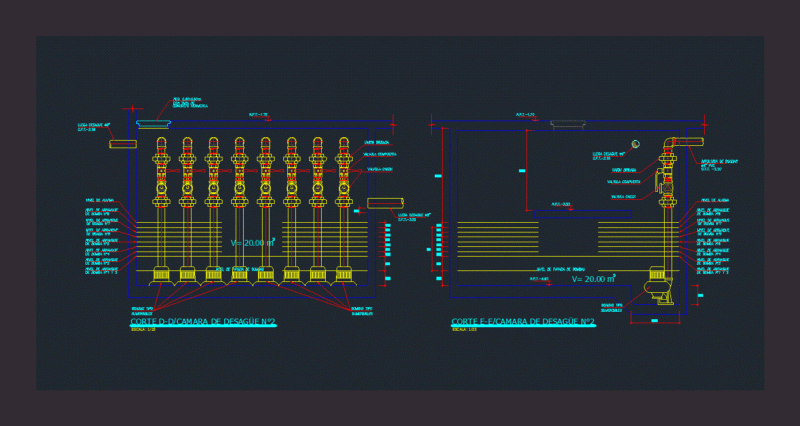The width and height of the screenshot is (800, 426).
Task: Click V= 20.00 m³ text in Corte E-E
Action: coord(593,279)
